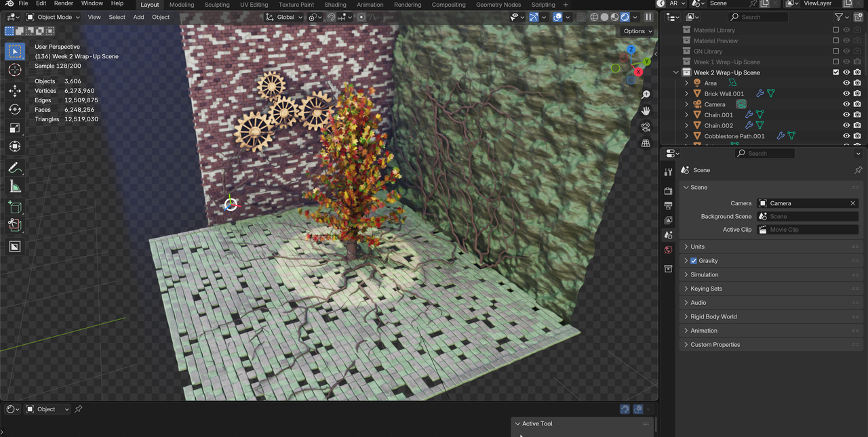This screenshot has height=437, width=868.
Task: Open the Render menu
Action: [x=63, y=3]
